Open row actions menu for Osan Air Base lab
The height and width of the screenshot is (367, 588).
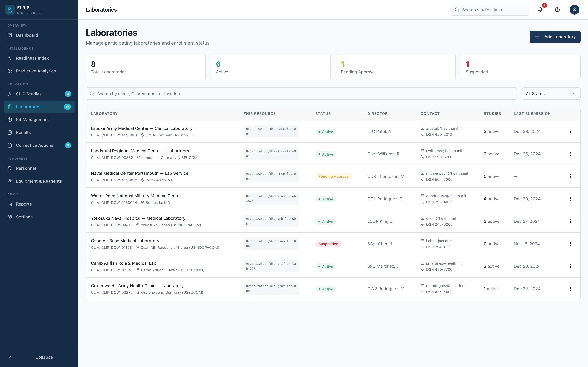pos(570,244)
